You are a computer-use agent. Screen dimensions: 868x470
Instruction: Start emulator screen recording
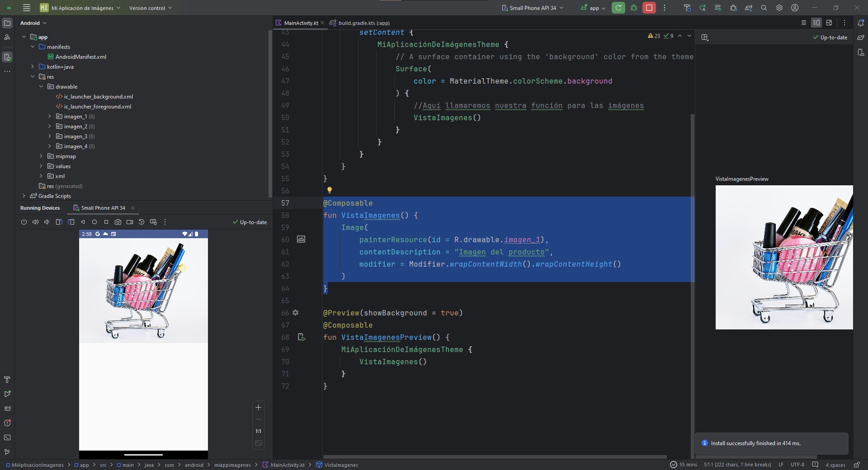pyautogui.click(x=130, y=222)
